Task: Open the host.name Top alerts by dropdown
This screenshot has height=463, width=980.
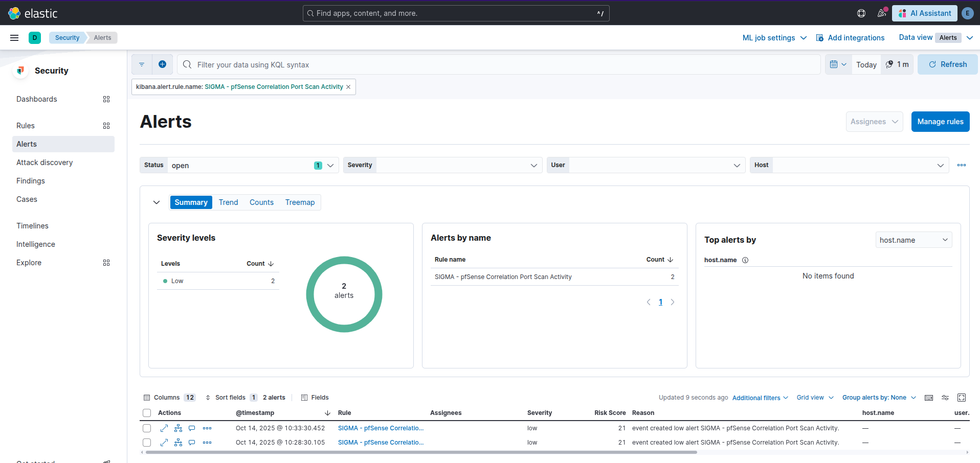Action: pyautogui.click(x=914, y=240)
